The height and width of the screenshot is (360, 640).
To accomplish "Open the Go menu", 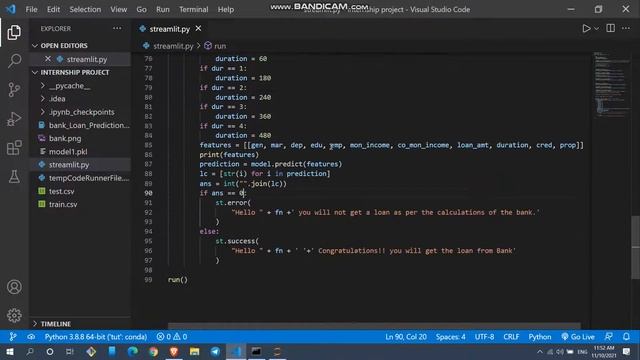I will [x=141, y=9].
